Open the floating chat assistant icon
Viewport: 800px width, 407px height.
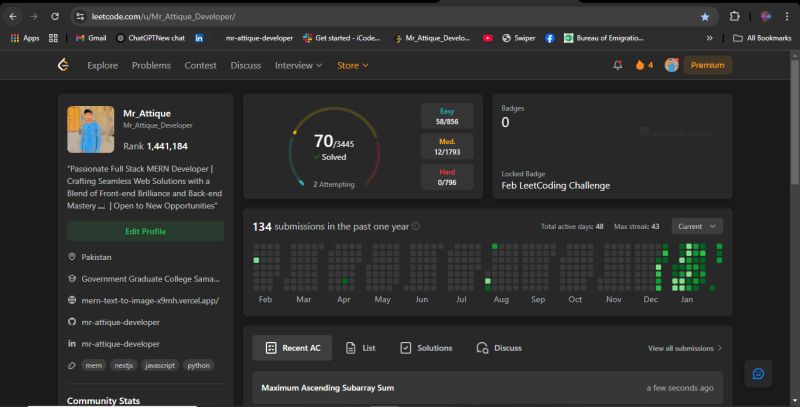point(758,374)
